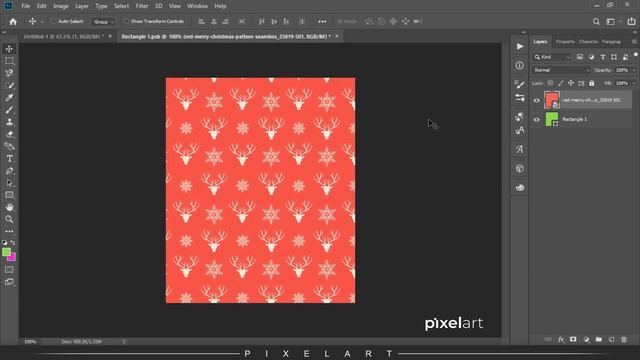640x360 pixels.
Task: Select the Rectangular Marquee tool
Action: [x=9, y=61]
